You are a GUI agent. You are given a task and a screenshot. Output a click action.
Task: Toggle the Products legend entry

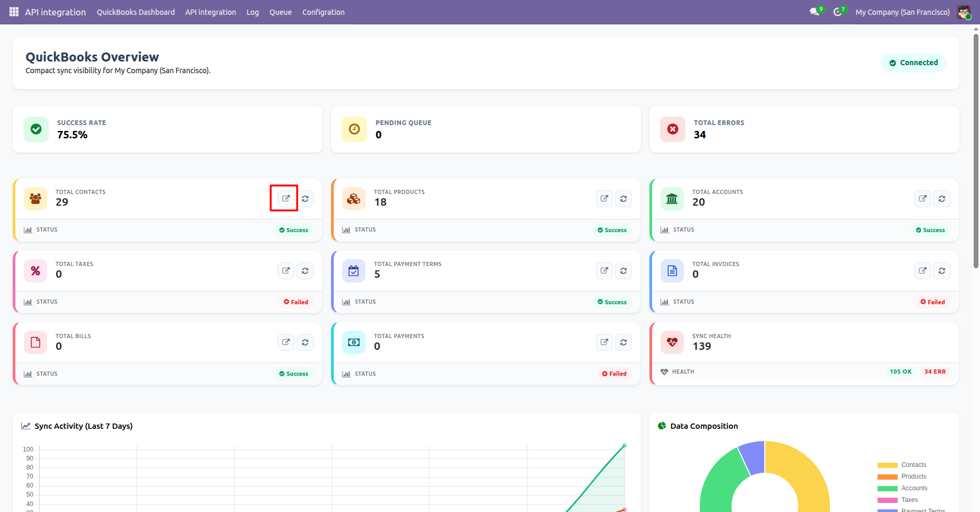(x=902, y=476)
